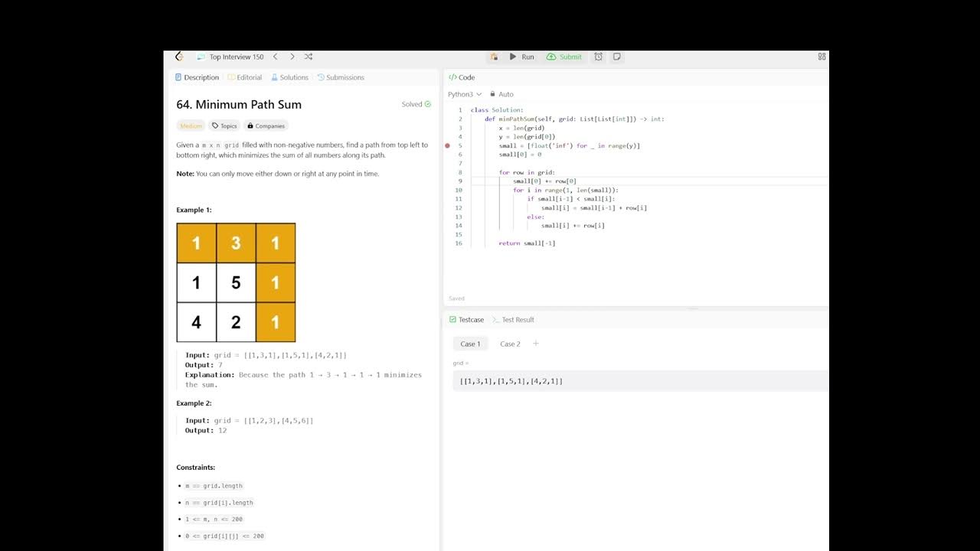
Task: Select Case 1
Action: [x=470, y=344]
